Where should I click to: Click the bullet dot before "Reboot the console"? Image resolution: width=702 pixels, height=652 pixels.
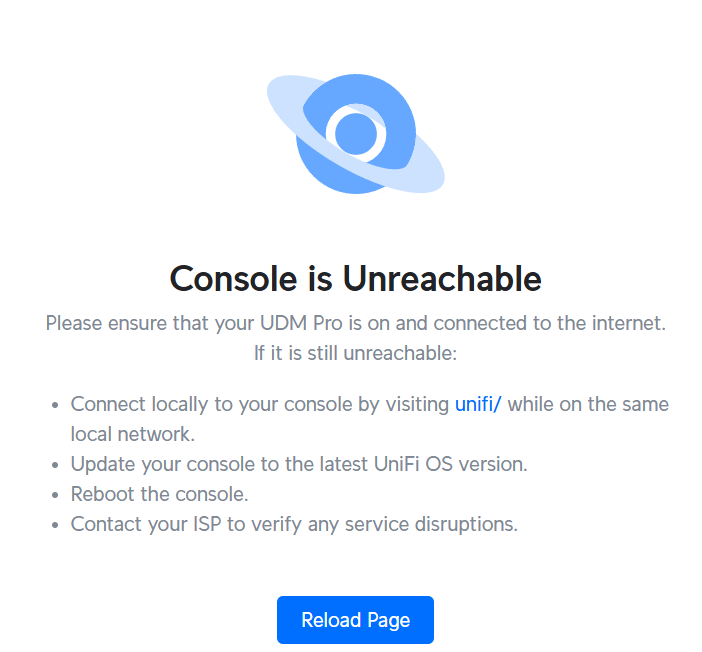click(55, 495)
